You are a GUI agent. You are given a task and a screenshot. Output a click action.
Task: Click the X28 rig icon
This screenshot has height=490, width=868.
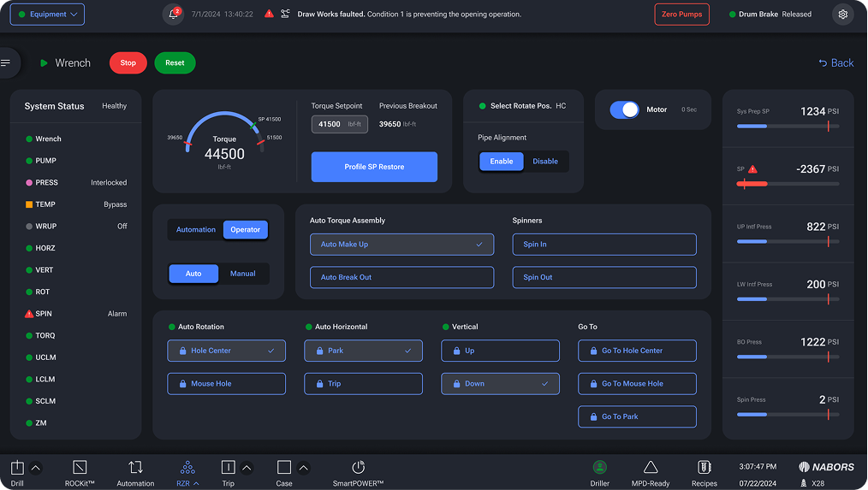click(x=804, y=483)
